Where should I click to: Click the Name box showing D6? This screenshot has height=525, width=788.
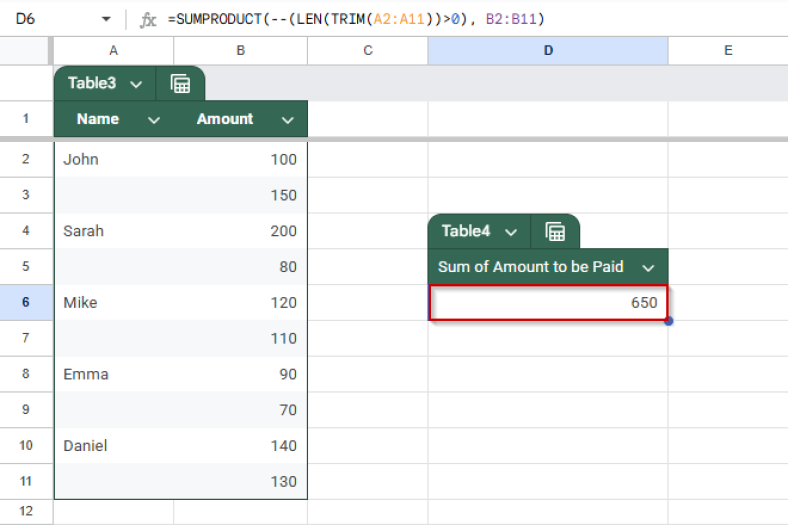(50, 19)
